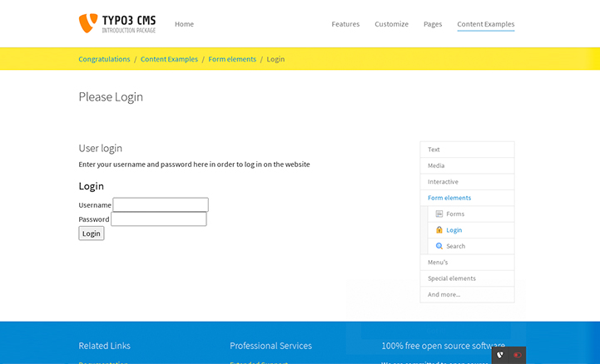The image size is (600, 364).
Task: Click the TYPO3 CMS logo
Action: (117, 23)
